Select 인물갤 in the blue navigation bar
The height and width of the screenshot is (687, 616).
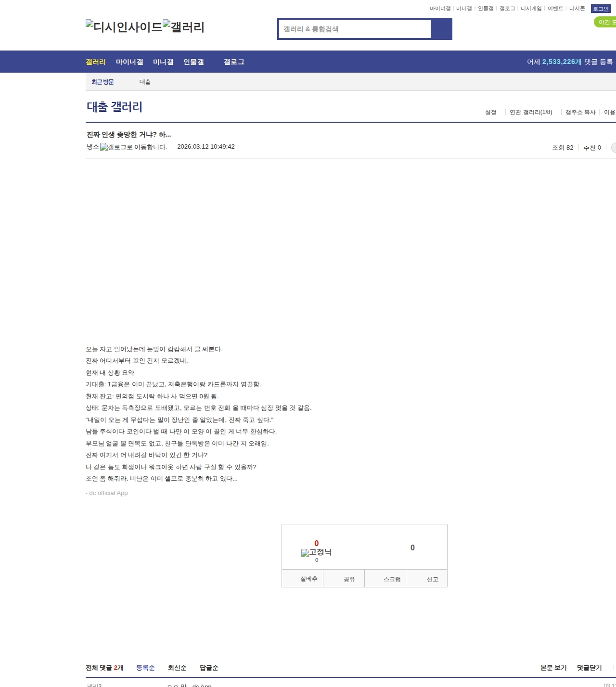pos(193,62)
